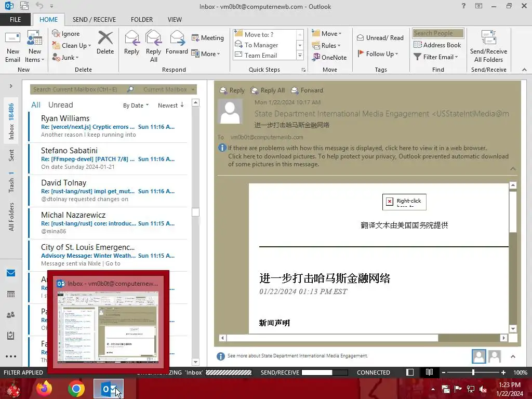Click Reply All in the reading pane
This screenshot has width=532, height=399.
[x=268, y=90]
